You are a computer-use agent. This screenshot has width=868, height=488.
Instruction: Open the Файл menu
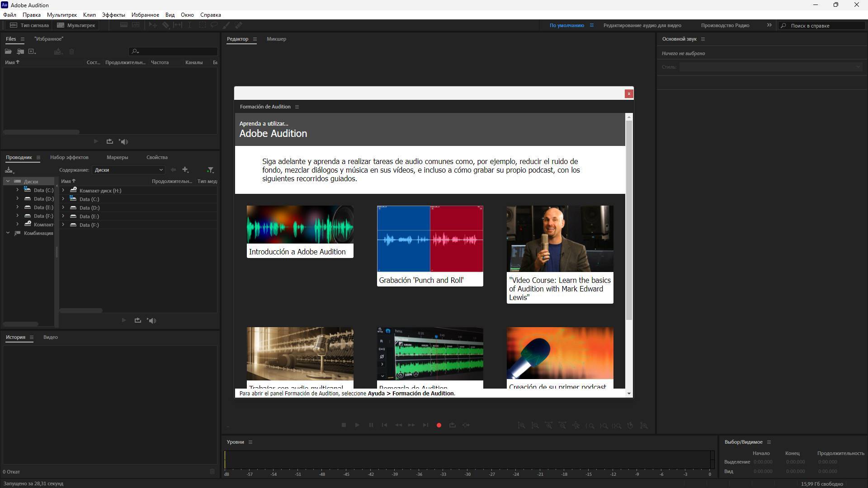pos(9,14)
